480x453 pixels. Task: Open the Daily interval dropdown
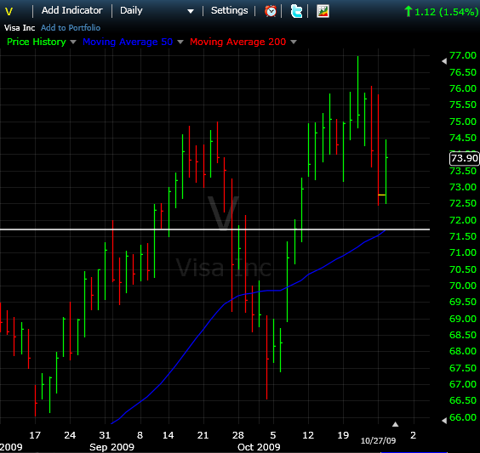157,11
